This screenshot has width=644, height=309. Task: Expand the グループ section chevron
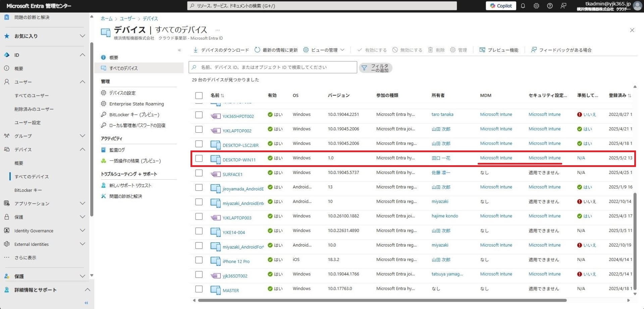(x=83, y=136)
